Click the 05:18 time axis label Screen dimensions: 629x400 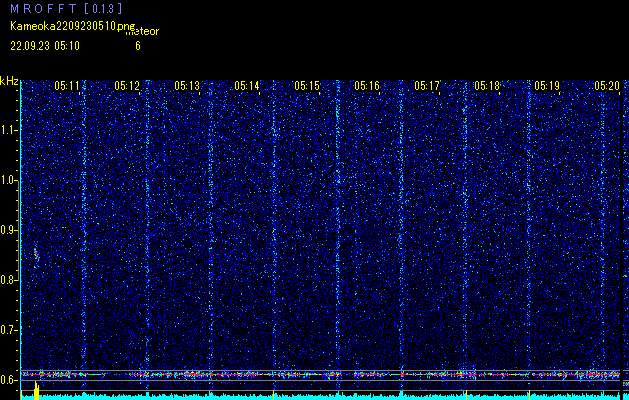tap(487, 85)
